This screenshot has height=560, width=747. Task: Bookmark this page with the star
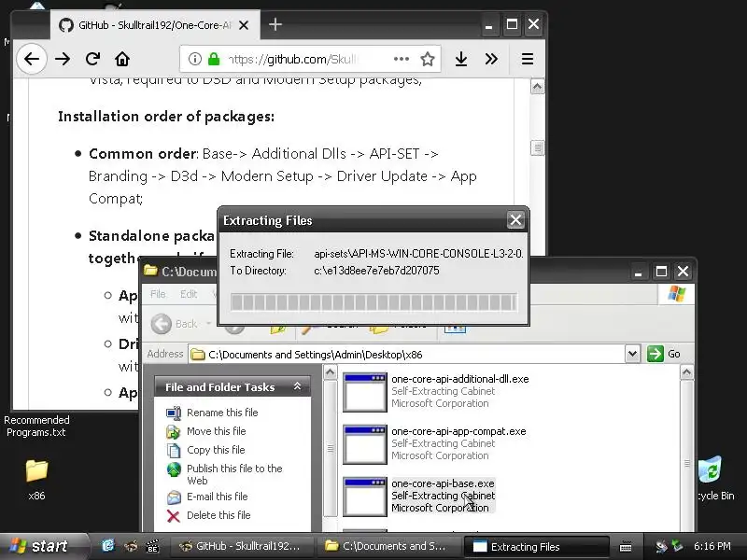[x=428, y=59]
